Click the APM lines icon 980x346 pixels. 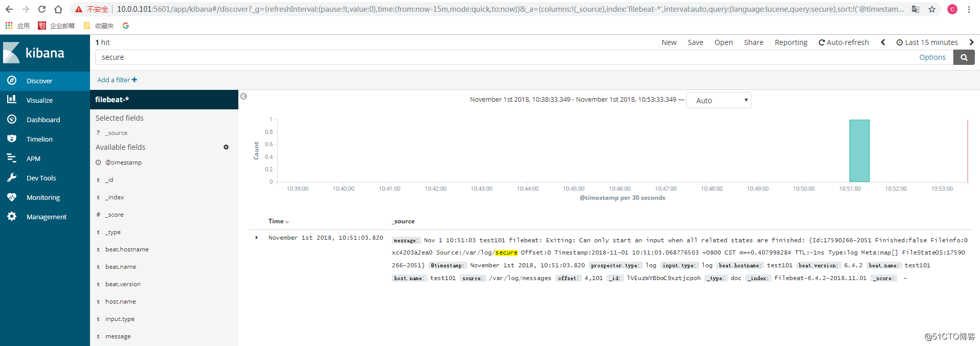point(12,158)
